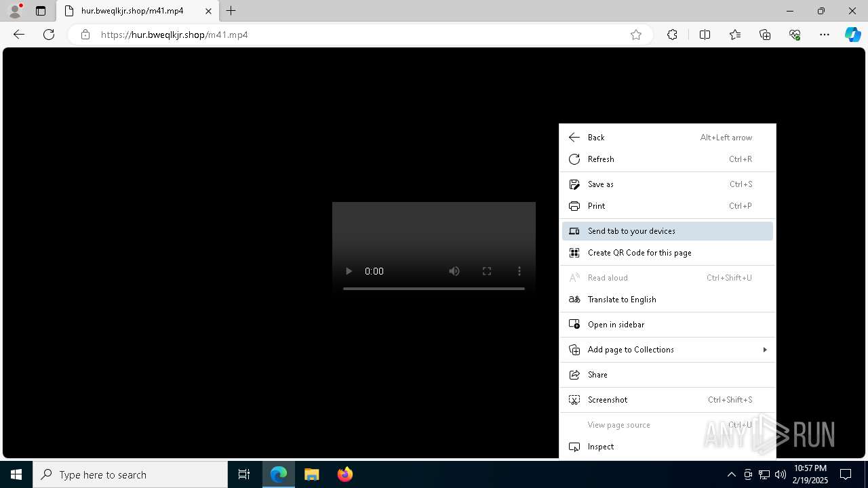The width and height of the screenshot is (868, 488).
Task: Open Browser essentials heart icon
Action: pos(795,35)
